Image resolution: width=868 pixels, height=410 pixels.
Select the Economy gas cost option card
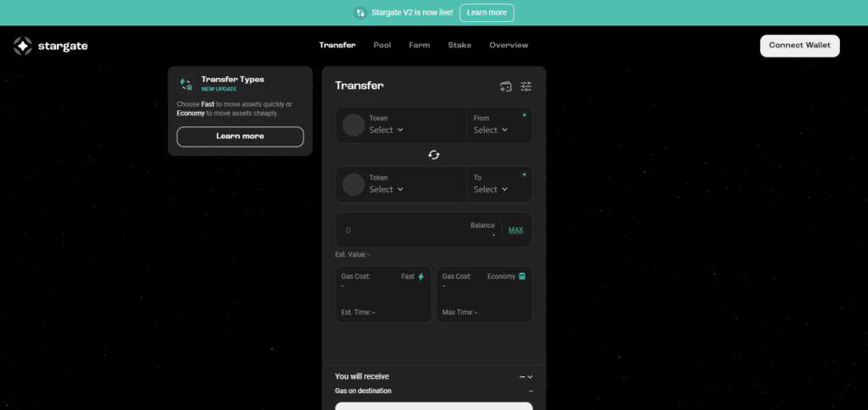pyautogui.click(x=484, y=294)
